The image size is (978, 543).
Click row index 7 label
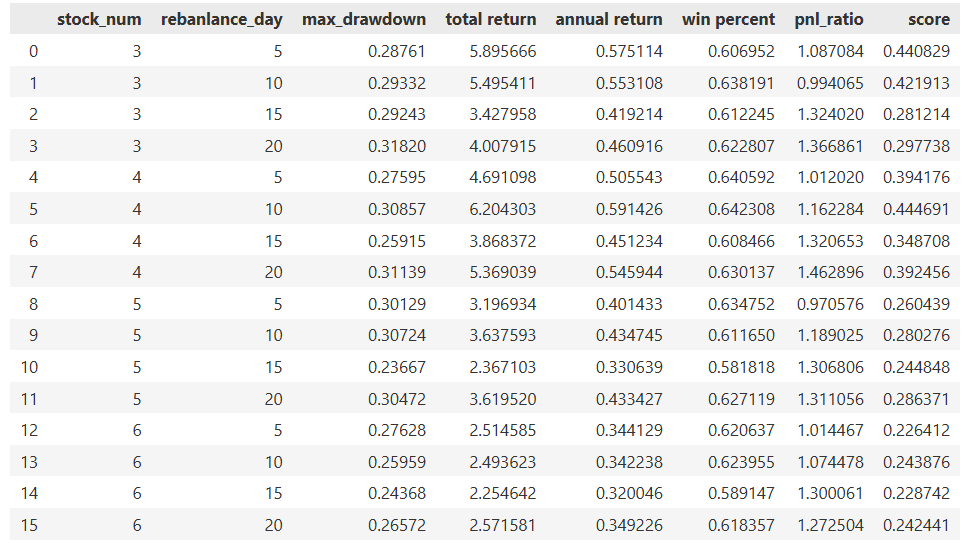click(x=29, y=272)
